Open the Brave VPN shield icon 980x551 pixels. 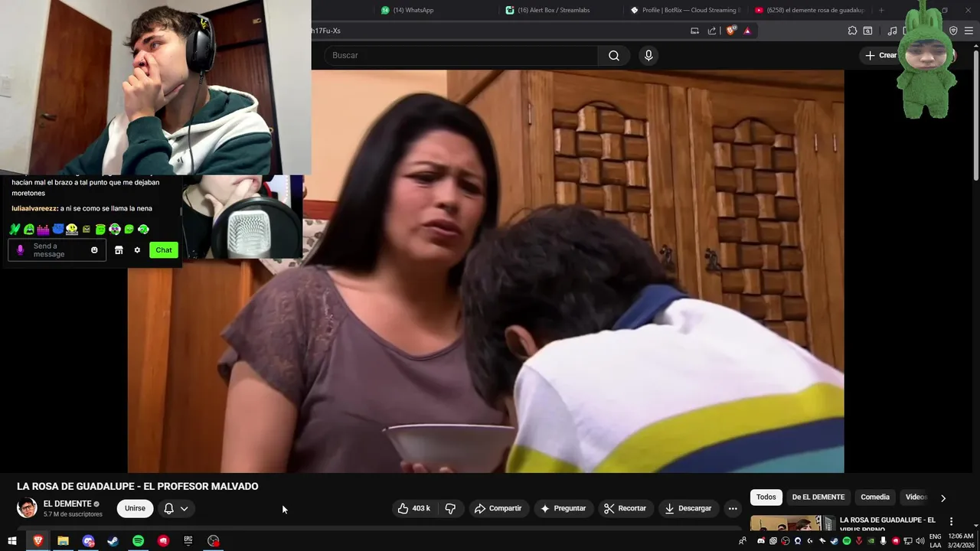point(953,31)
